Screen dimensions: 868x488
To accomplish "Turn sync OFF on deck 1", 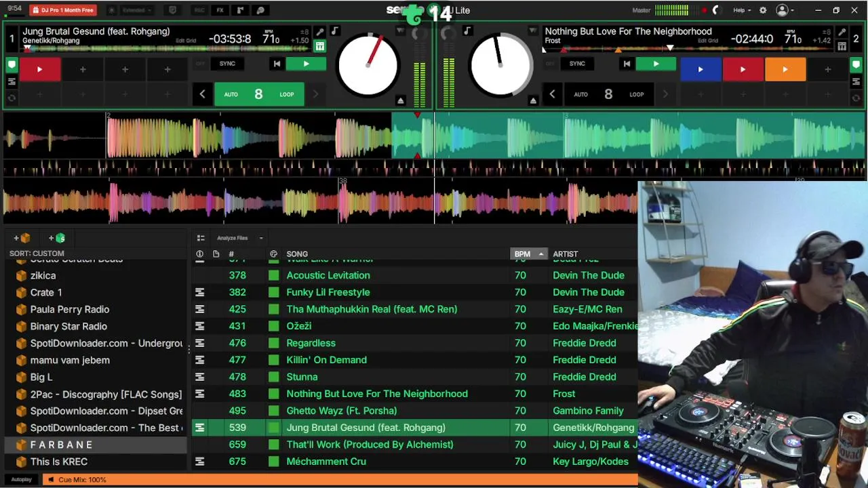I will pyautogui.click(x=200, y=64).
